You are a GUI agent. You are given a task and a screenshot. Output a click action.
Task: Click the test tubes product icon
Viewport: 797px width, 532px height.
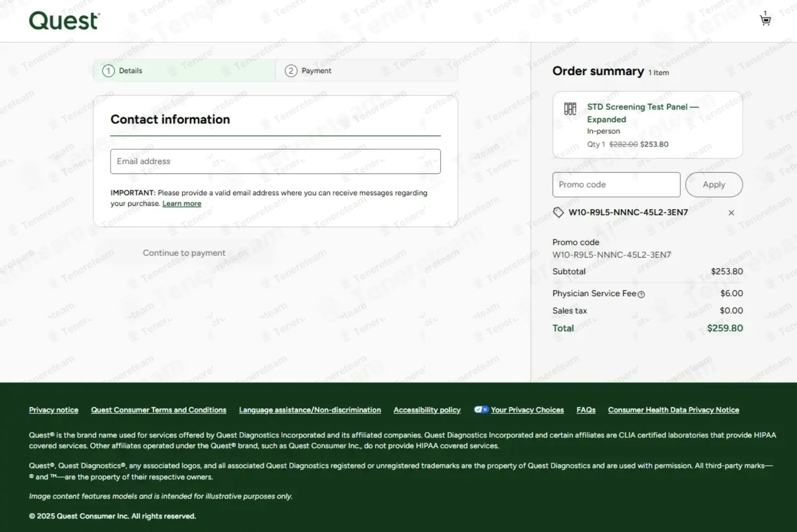click(x=570, y=109)
